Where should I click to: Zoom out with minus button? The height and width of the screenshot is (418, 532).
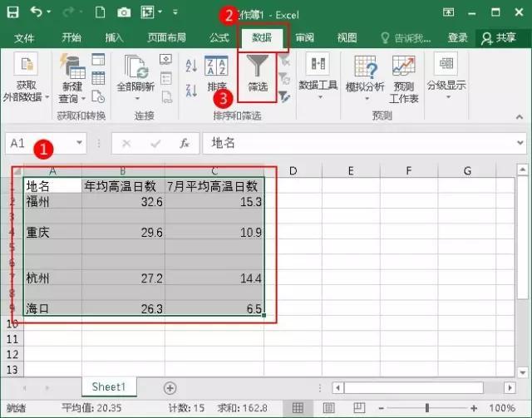coord(382,408)
